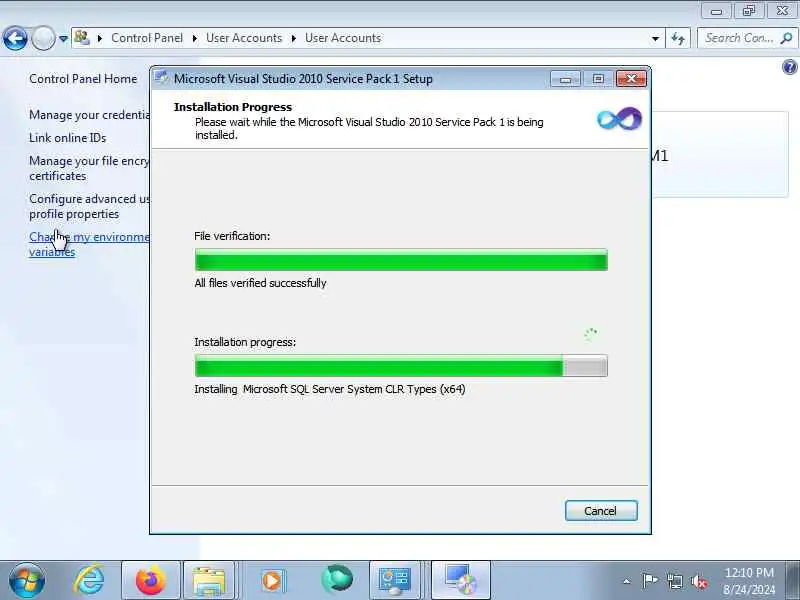Click "All files verified successfully" text
Image resolution: width=800 pixels, height=600 pixels.
[x=260, y=283]
